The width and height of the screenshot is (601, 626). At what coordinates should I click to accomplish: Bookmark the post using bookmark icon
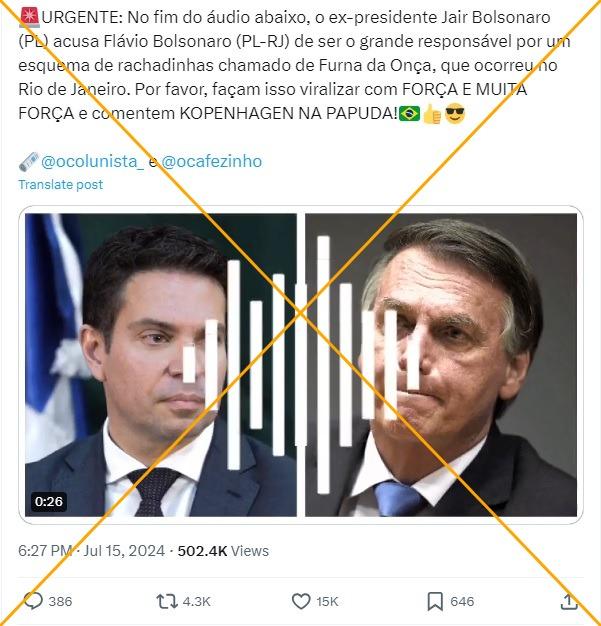[435, 601]
